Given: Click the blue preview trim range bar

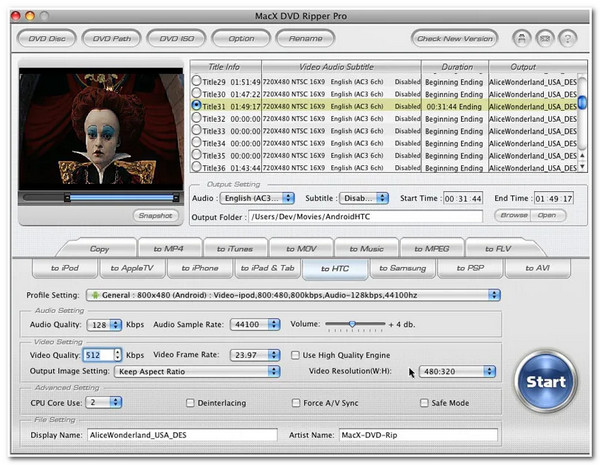Looking at the screenshot, I should [x=121, y=198].
